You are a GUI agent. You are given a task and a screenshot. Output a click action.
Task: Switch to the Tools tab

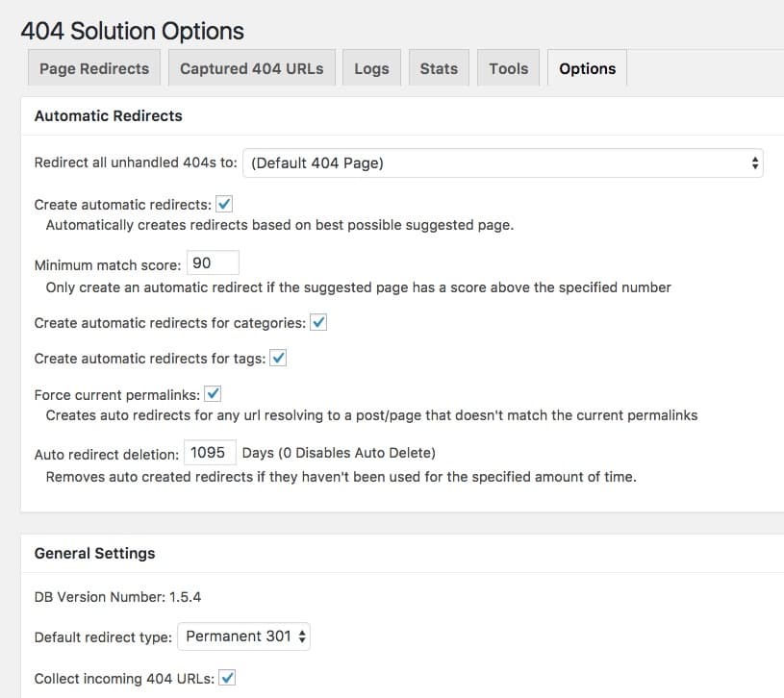pos(508,67)
